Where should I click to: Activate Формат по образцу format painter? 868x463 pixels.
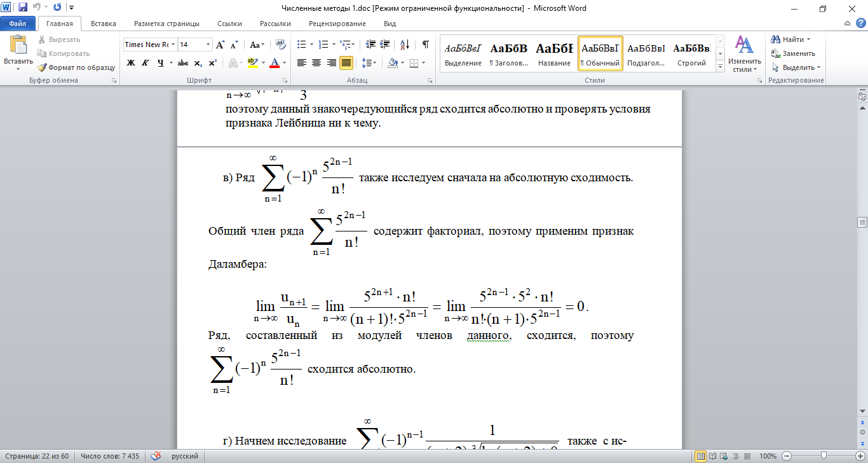[76, 67]
